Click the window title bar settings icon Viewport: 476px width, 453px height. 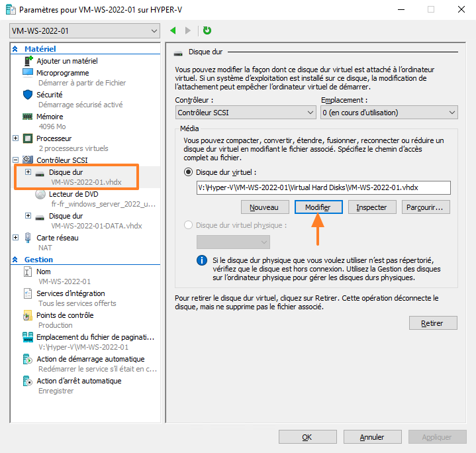pos(11,10)
